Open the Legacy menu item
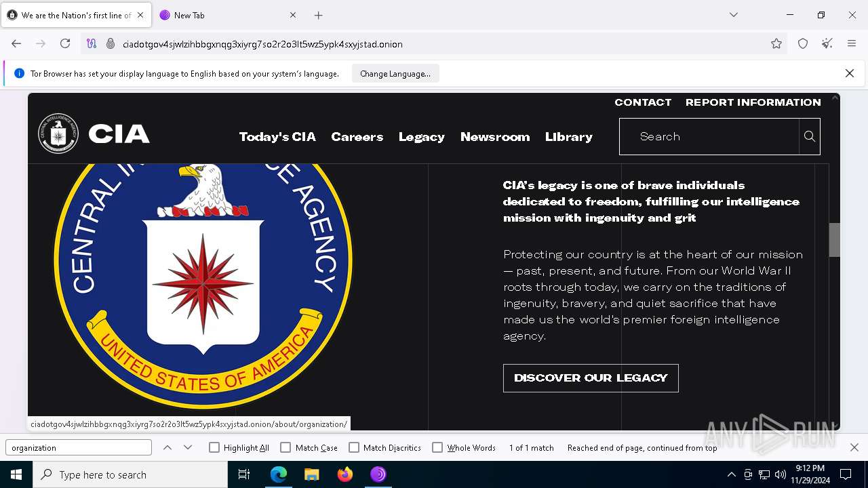 pyautogui.click(x=422, y=137)
